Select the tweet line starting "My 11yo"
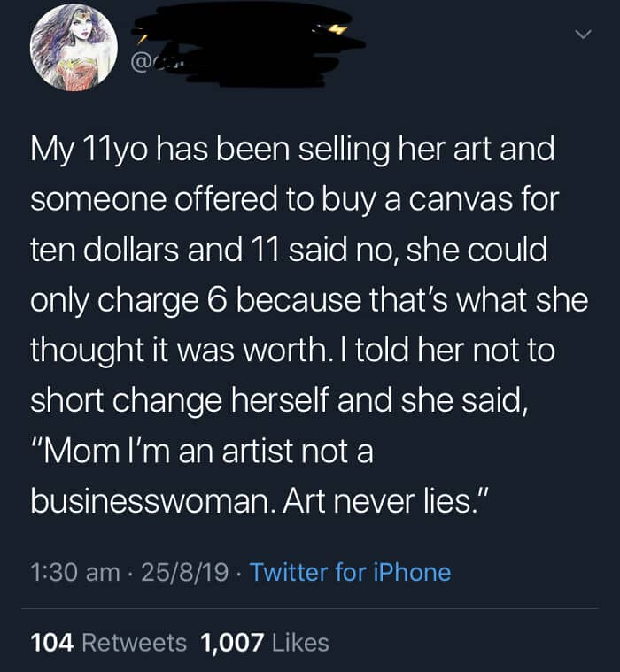 tap(292, 151)
